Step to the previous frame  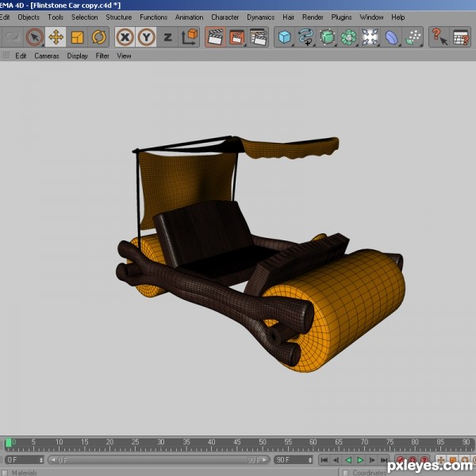coord(336,460)
